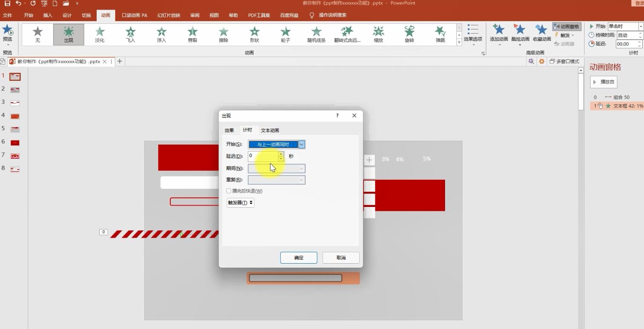
Task: Apply the 淡化 animation effect
Action: (99, 35)
